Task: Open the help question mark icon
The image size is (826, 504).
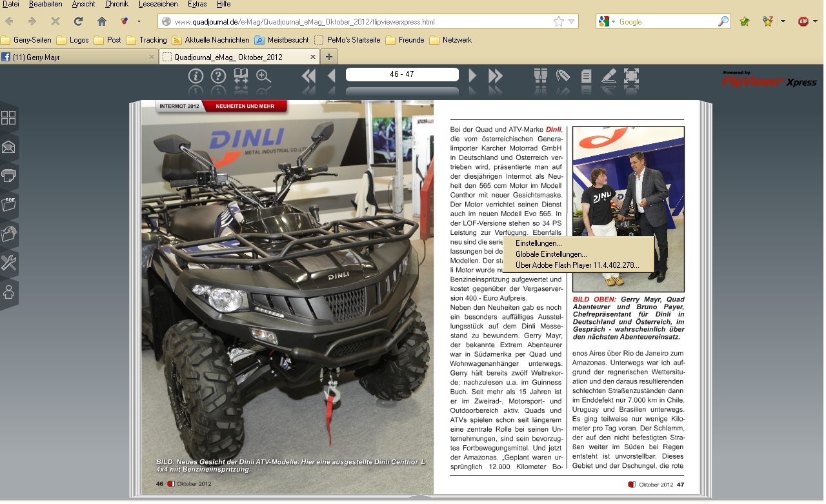Action: [x=219, y=76]
